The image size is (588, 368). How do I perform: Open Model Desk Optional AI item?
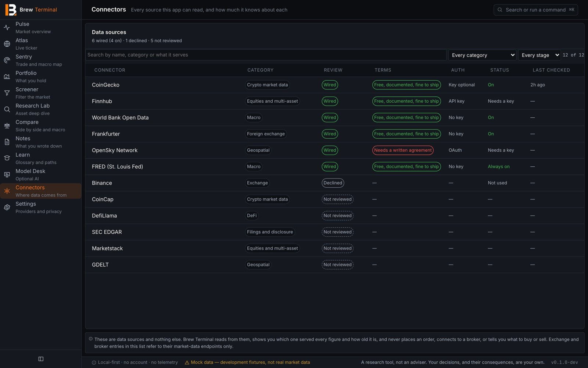point(40,175)
